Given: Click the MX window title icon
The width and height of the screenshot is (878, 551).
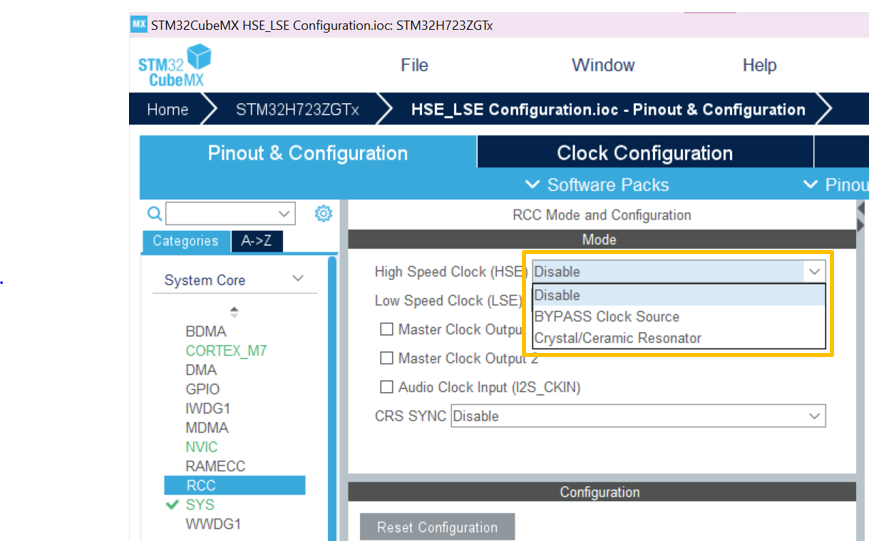Looking at the screenshot, I should tap(139, 25).
